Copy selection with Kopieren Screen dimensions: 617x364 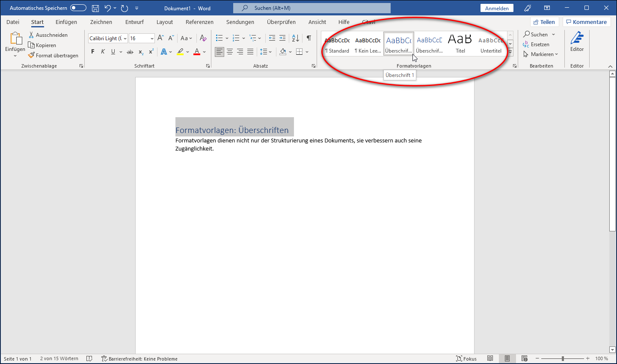pyautogui.click(x=42, y=45)
